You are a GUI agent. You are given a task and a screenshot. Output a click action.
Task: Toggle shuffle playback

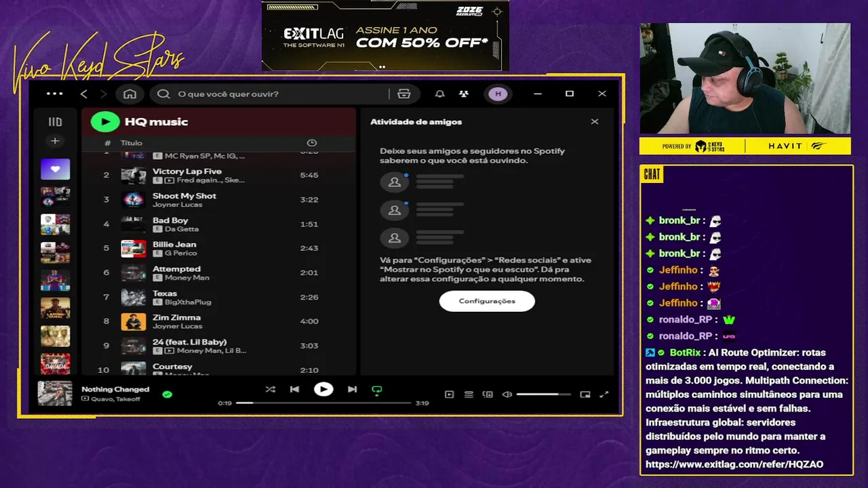coord(271,390)
